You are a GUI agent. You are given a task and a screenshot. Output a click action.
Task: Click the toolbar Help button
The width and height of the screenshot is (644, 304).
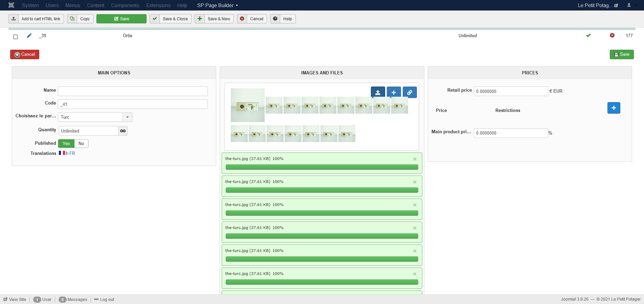click(283, 19)
